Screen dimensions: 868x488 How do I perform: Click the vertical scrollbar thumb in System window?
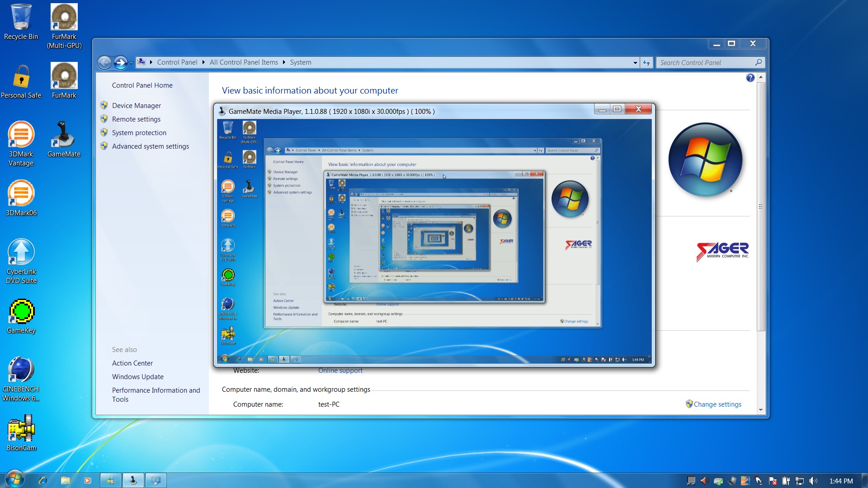[x=761, y=206]
